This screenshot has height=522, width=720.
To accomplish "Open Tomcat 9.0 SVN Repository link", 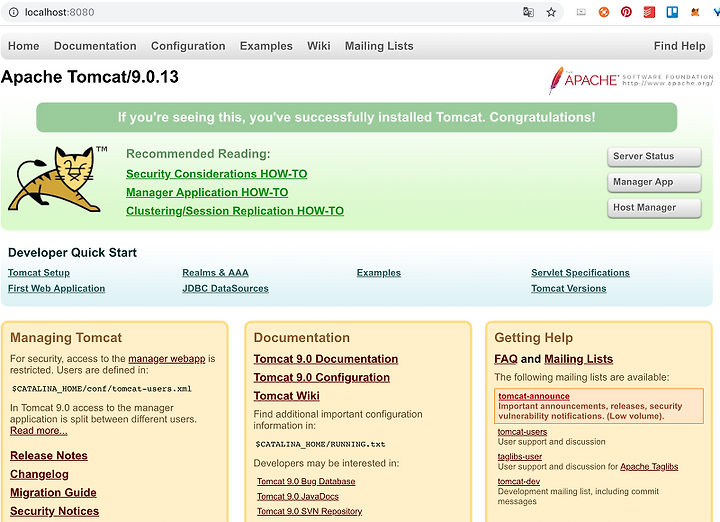I will (309, 511).
